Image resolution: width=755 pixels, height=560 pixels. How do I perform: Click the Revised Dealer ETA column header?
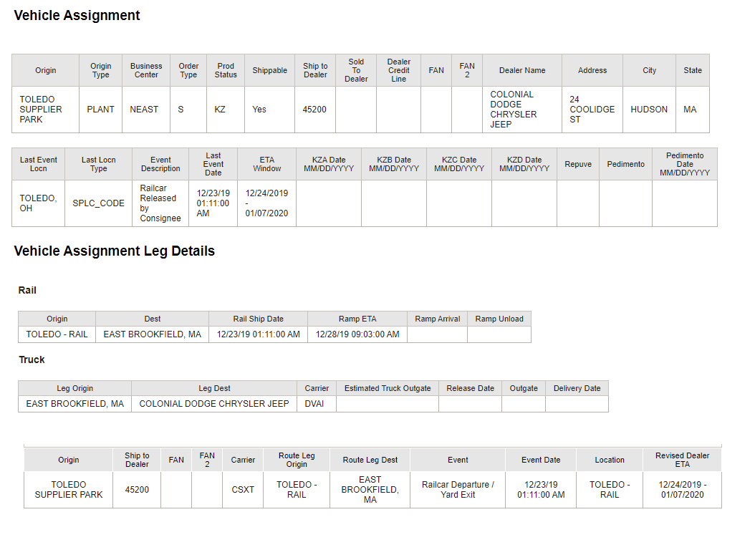682,460
